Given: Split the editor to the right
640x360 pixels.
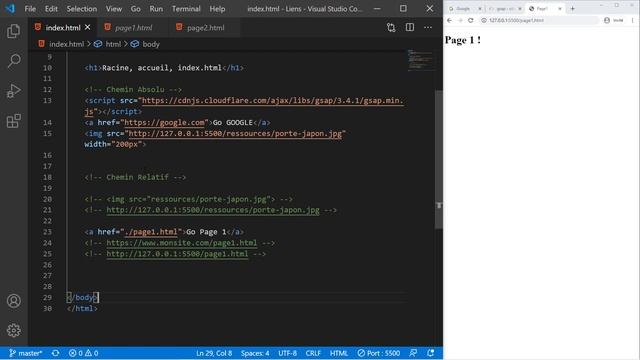Looking at the screenshot, I should tap(409, 27).
